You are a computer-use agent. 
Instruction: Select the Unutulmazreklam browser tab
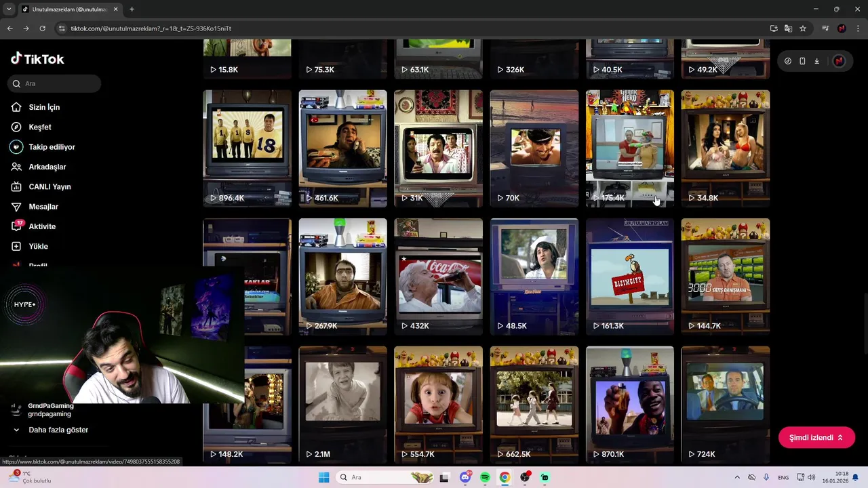[68, 9]
